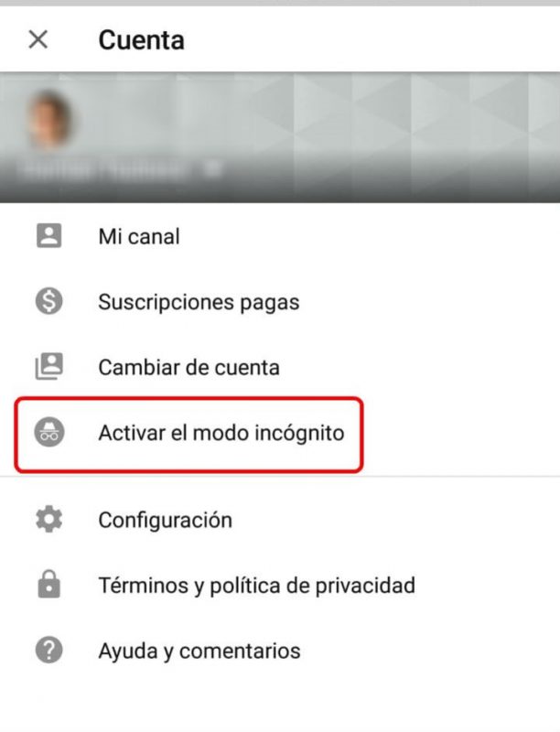The height and width of the screenshot is (732, 560).
Task: Tap the switch account stacked-profile icon
Action: tap(49, 367)
